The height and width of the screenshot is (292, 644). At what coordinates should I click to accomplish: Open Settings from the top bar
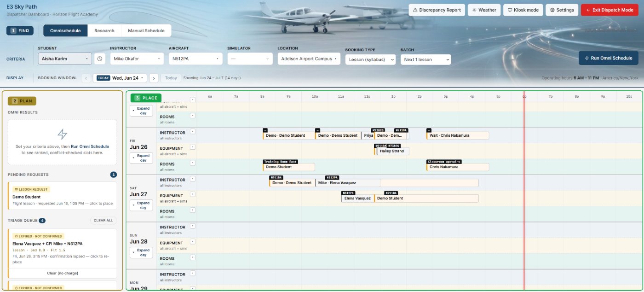[x=562, y=10]
